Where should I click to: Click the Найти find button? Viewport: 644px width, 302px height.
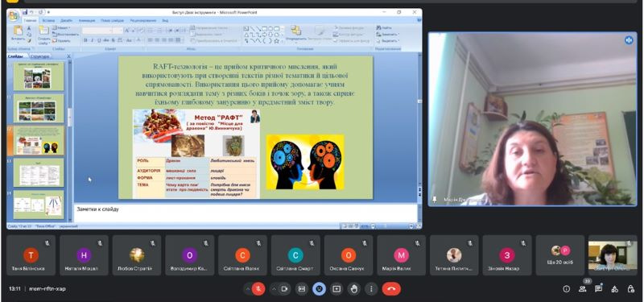point(385,28)
